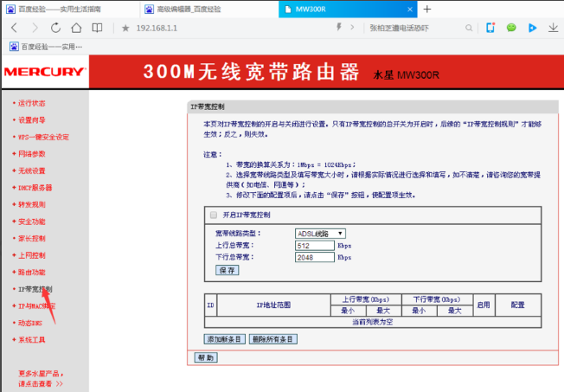
Task: Go to browser home page
Action: [76, 28]
